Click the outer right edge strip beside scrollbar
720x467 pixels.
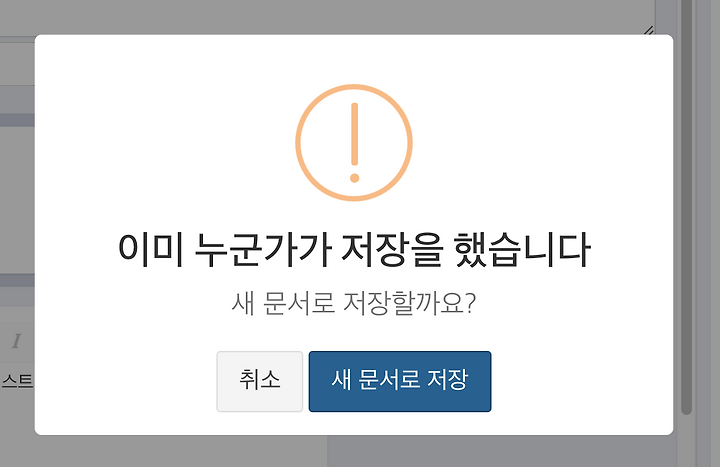(x=709, y=233)
